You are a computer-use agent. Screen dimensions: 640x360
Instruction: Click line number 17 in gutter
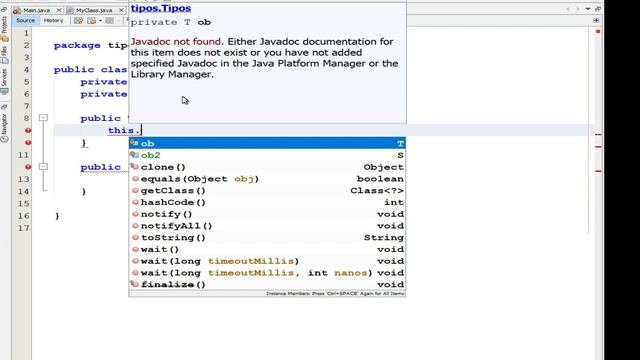(x=24, y=228)
